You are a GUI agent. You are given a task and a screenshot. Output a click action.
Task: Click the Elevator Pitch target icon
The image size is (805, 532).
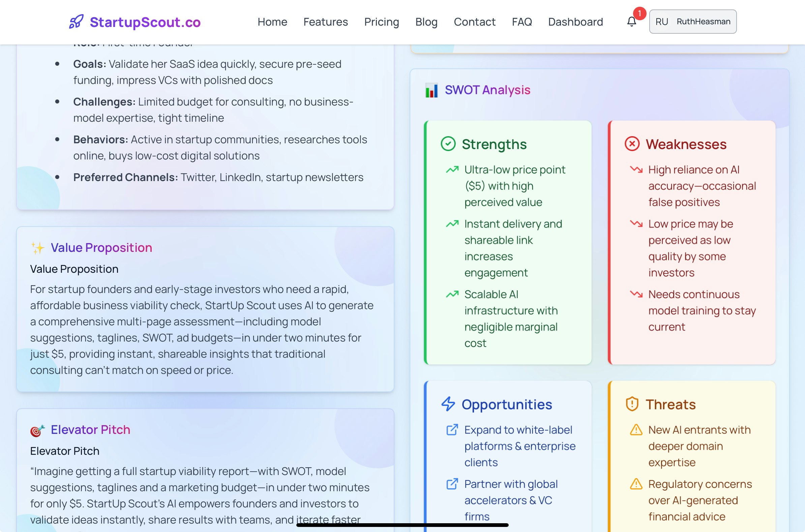pyautogui.click(x=38, y=430)
